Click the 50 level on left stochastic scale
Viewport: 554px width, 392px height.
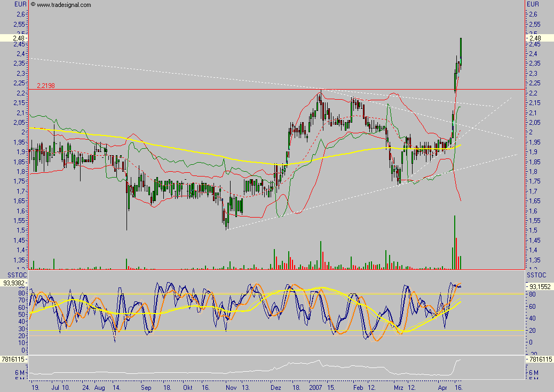coord(21,314)
